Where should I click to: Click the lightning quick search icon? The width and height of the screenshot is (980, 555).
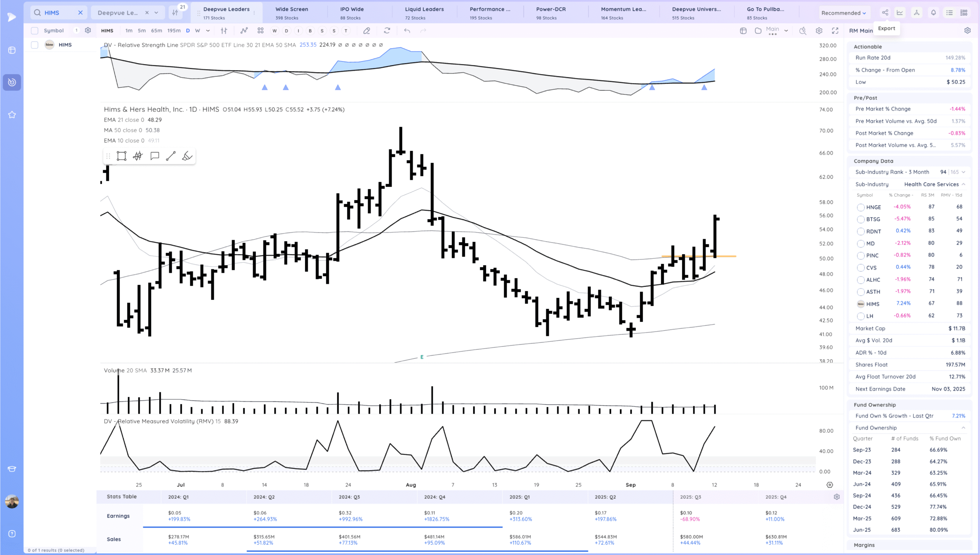pos(803,31)
